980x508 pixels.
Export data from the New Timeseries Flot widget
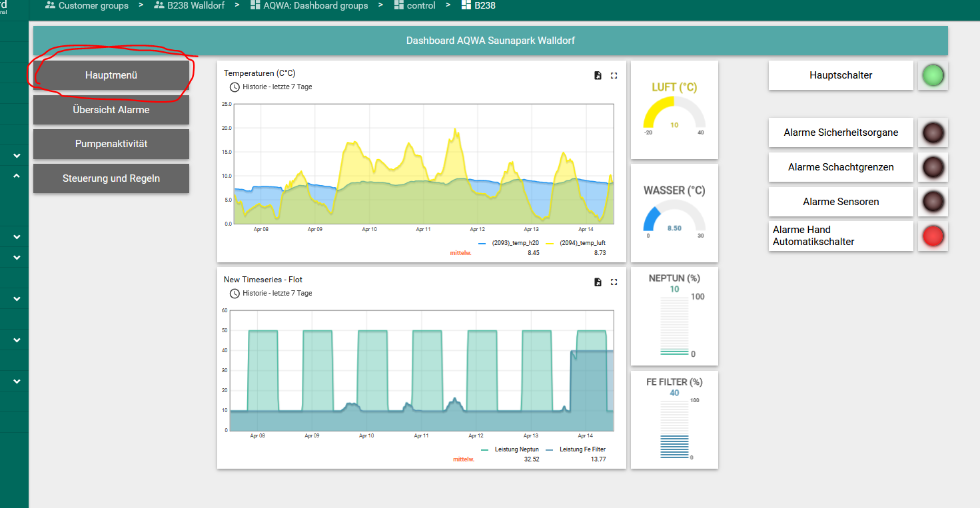click(x=598, y=282)
